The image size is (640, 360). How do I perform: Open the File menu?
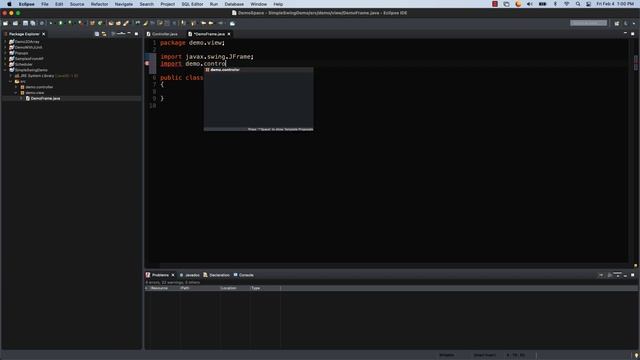coord(45,4)
